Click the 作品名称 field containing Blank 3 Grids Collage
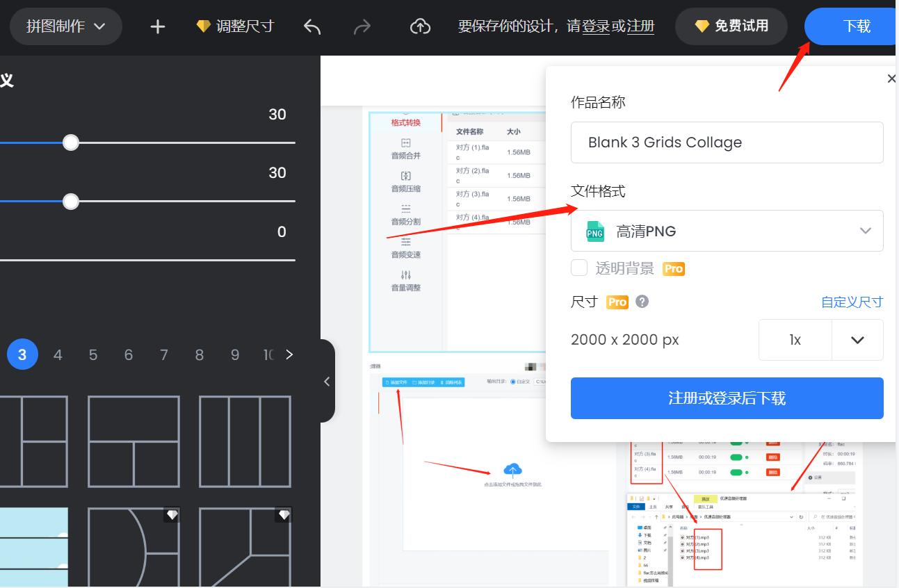The height and width of the screenshot is (588, 899). coord(727,142)
